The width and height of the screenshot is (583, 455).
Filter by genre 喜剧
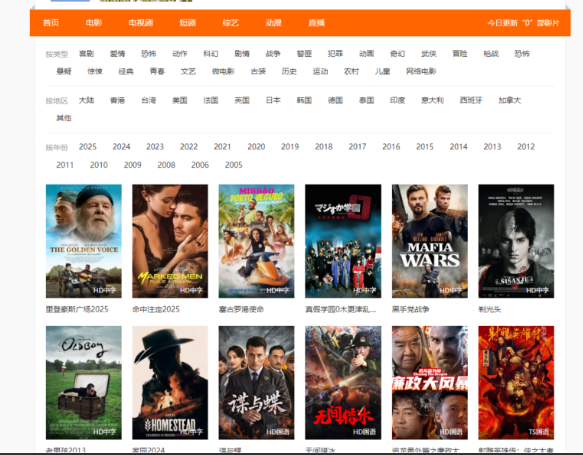87,54
